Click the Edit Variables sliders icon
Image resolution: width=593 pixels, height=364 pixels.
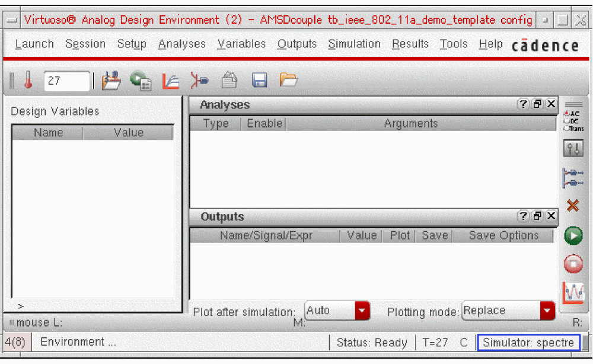573,149
